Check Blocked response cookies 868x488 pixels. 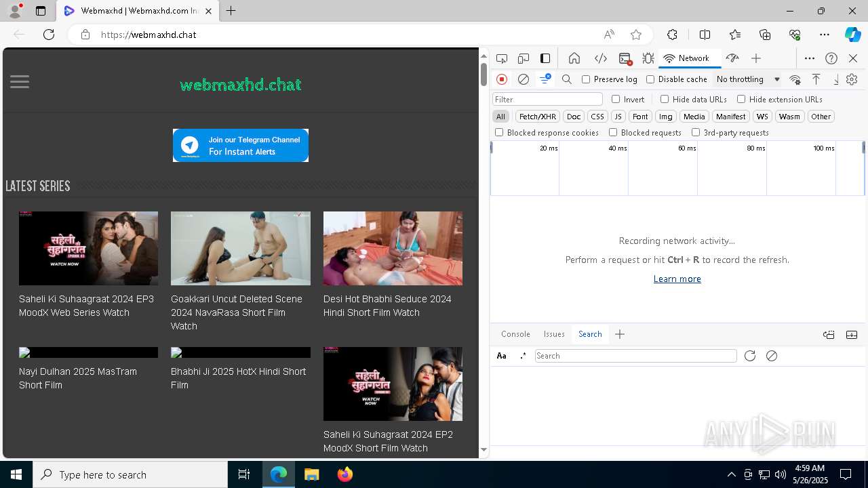point(499,133)
